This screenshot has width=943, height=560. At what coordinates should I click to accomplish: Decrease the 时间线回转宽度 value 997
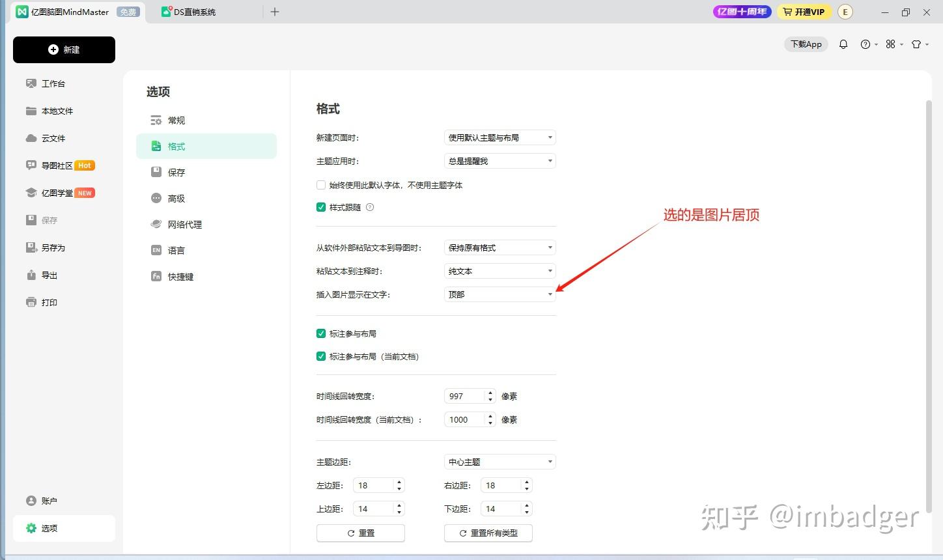coord(490,400)
